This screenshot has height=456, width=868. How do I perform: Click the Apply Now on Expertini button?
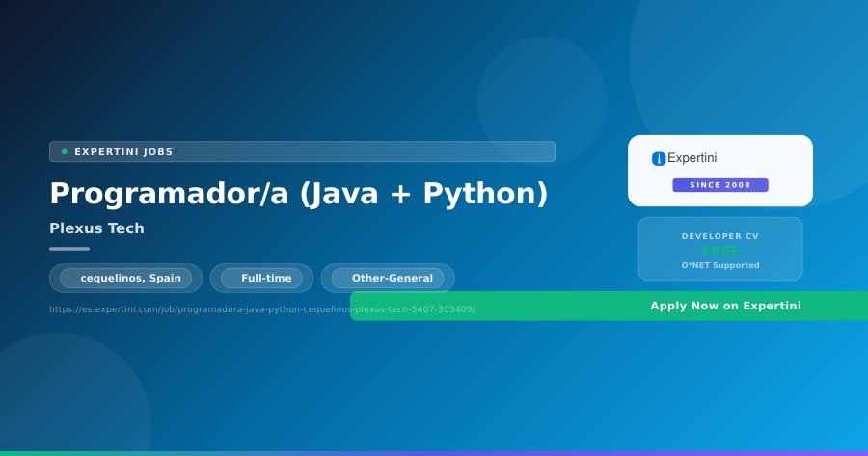[x=609, y=306]
